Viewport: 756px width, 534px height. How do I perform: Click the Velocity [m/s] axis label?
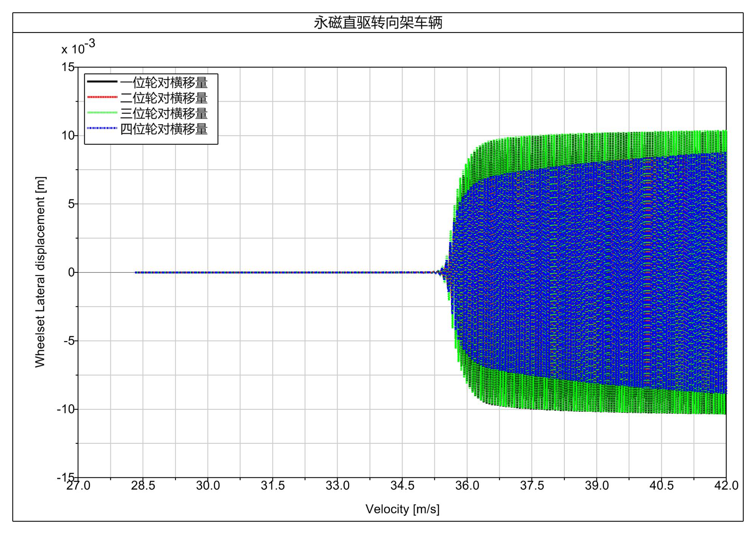coord(402,509)
